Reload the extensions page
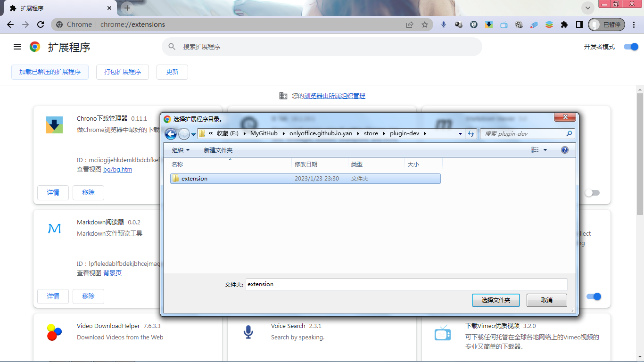This screenshot has height=362, width=644. [41, 25]
